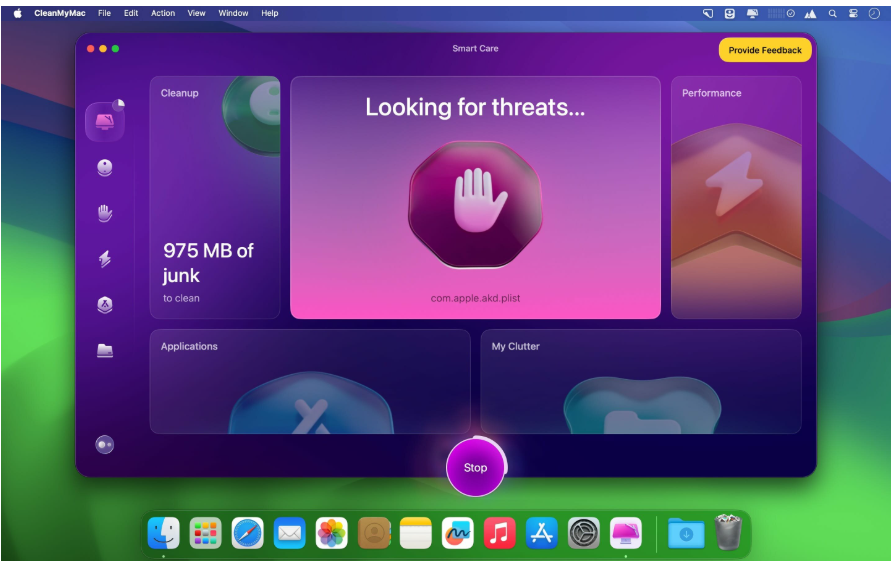Viewport: 892px width, 561px height.
Task: Open Photos from the Dock
Action: click(332, 533)
